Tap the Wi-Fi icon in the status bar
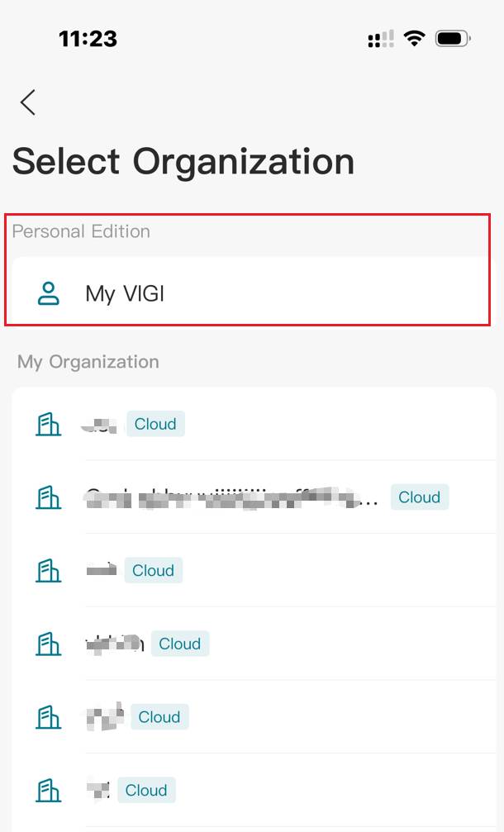The width and height of the screenshot is (504, 832). click(x=414, y=38)
